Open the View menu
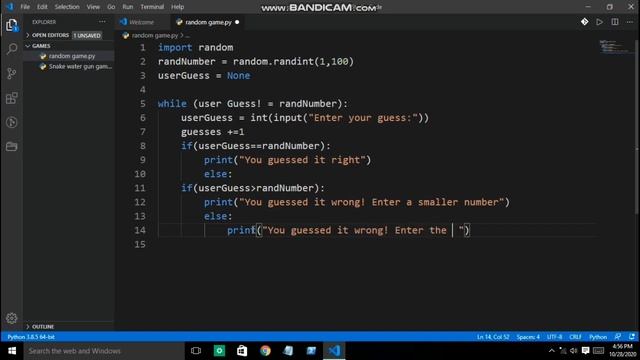This screenshot has width=640, height=360. pos(93,7)
